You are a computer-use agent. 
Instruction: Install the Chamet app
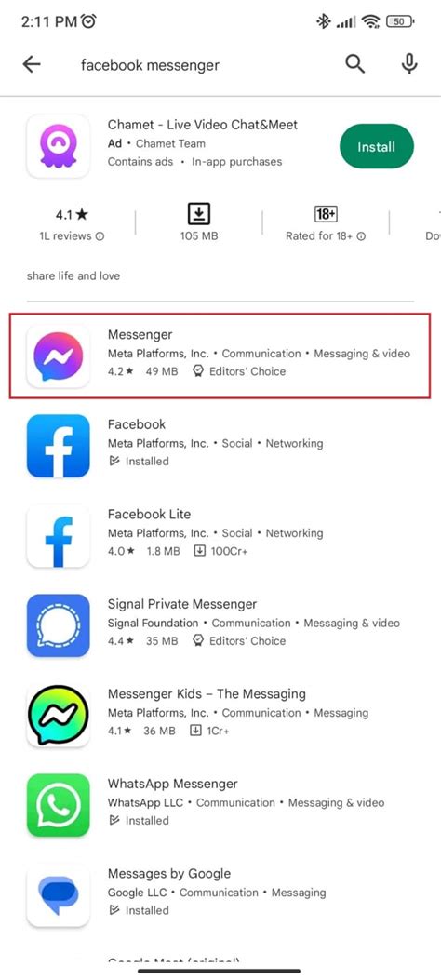point(377,147)
